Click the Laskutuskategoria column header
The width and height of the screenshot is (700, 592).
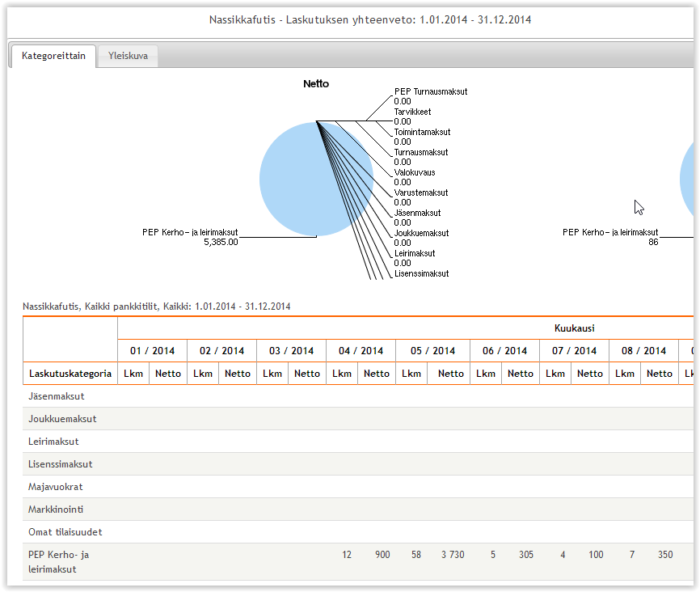pos(70,374)
